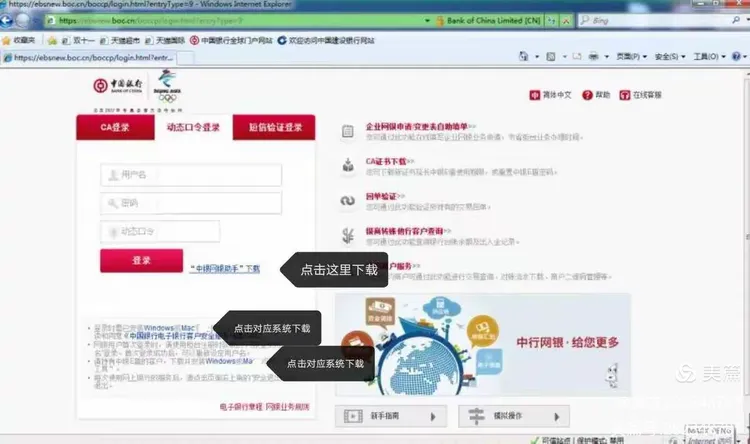Screen dimensions: 750x444
Task: Click the Bing search box
Action: (x=654, y=20)
